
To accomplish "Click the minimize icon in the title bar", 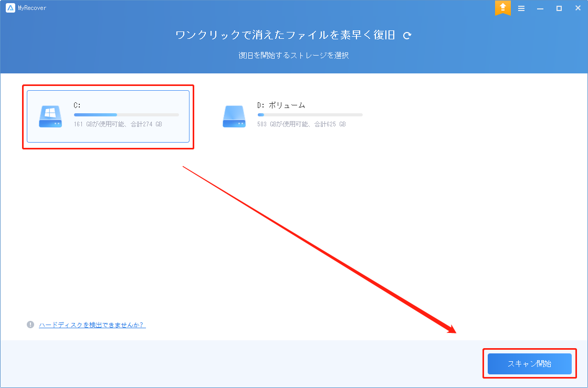I will pos(539,8).
